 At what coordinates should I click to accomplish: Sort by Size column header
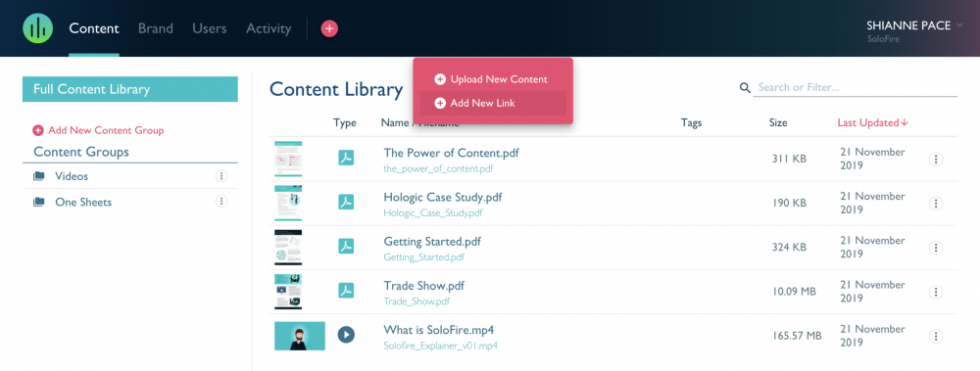[x=778, y=123]
